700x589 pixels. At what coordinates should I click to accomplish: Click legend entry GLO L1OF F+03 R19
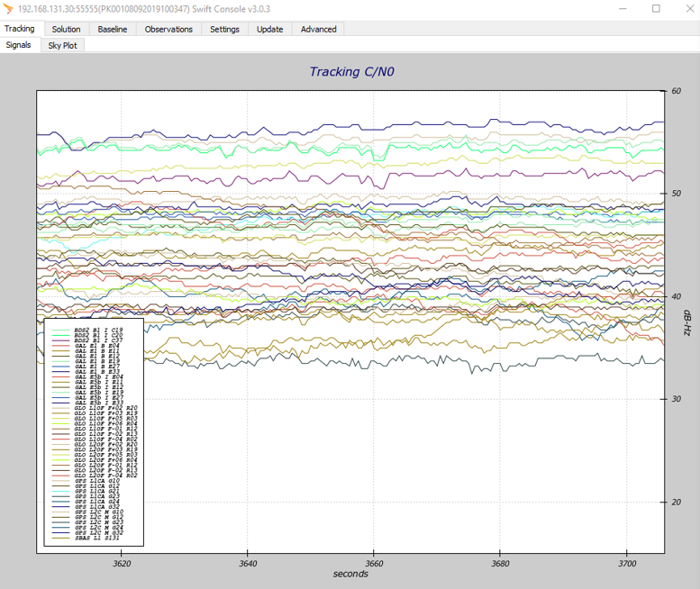pos(95,412)
